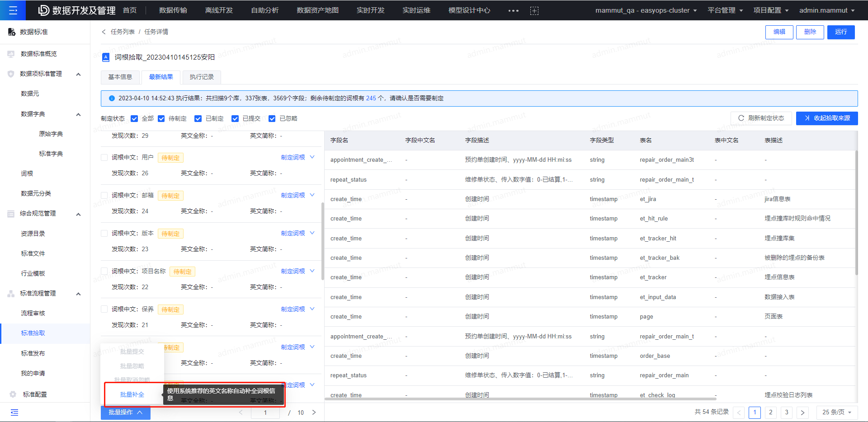Open the 25 条/页 page size dropdown

[837, 413]
